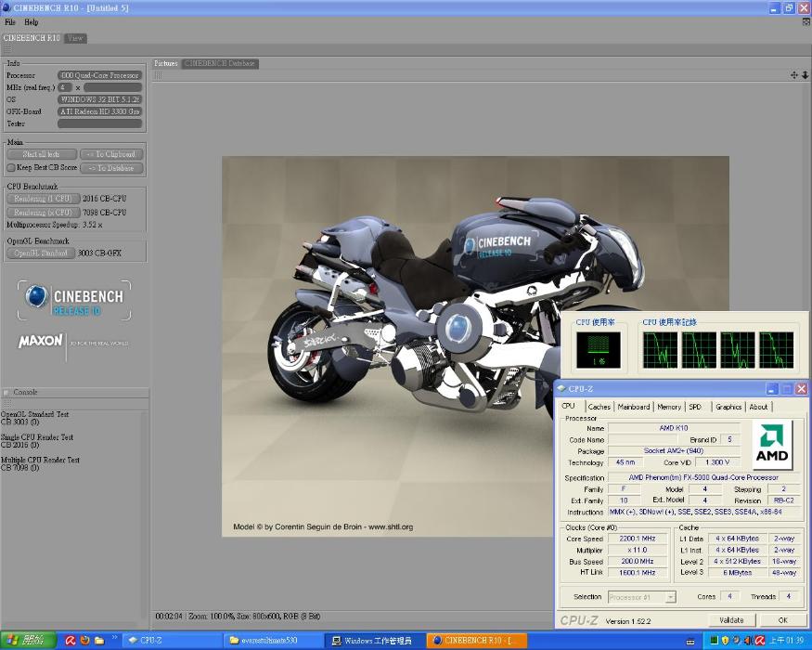Click the Windows Start button

coord(28,641)
